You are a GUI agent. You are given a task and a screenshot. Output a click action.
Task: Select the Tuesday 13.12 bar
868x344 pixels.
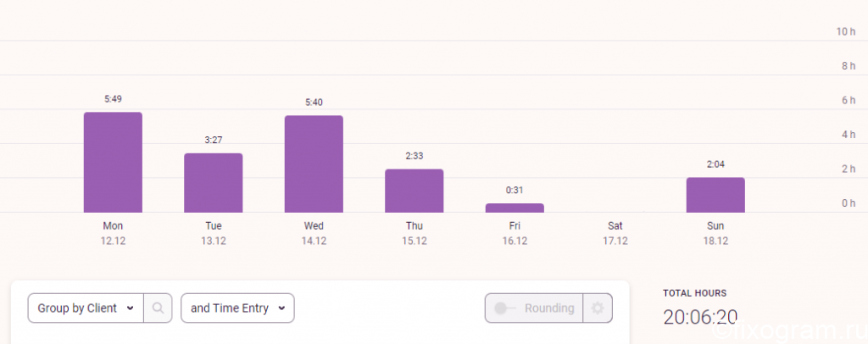213,182
